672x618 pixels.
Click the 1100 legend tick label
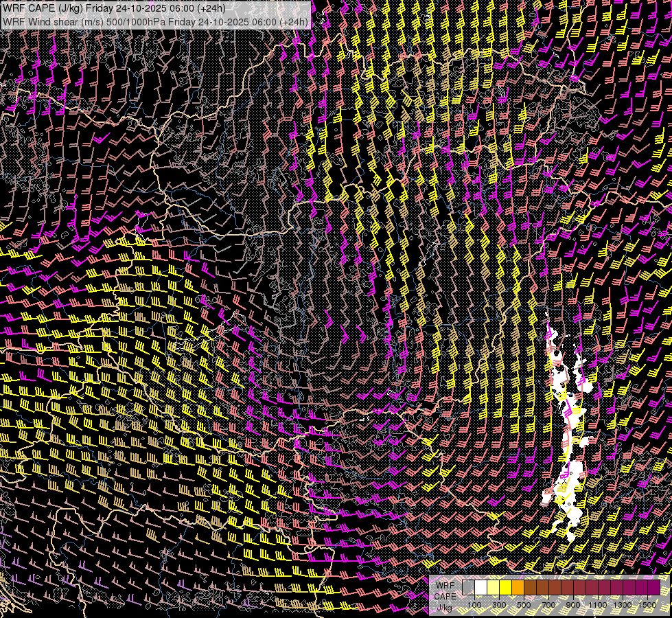598,604
